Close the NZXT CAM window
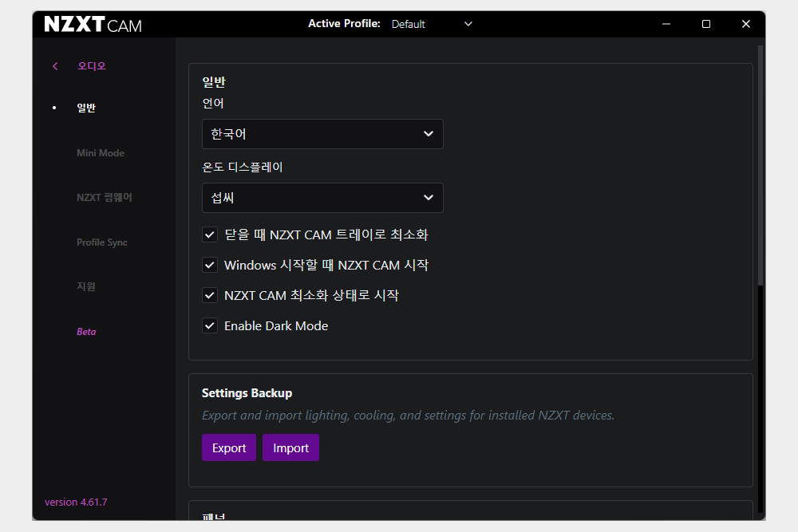 pyautogui.click(x=746, y=24)
